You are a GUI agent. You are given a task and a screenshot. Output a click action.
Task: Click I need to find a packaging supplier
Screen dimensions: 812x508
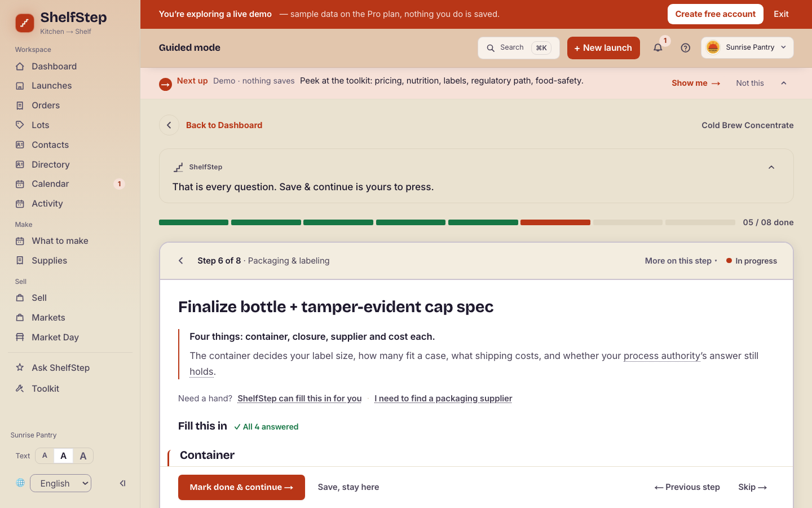[x=443, y=398]
